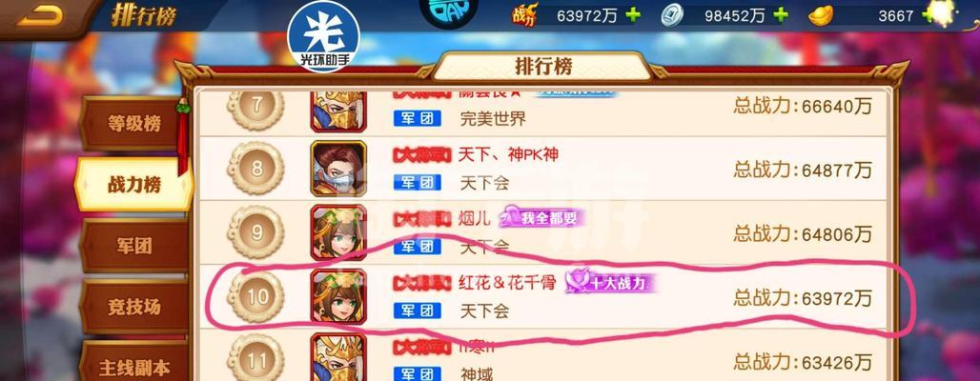Switch to 等级榜 tab
980x381 pixels.
coord(133,124)
